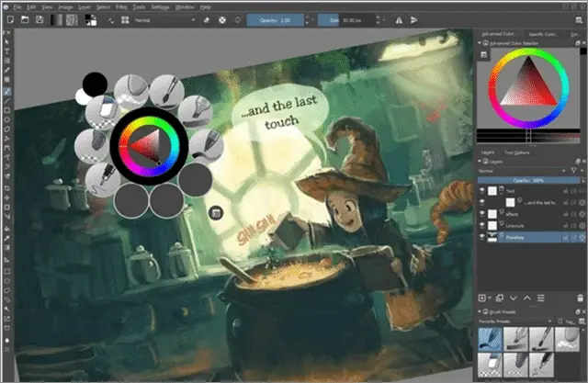Viewport: 588px width, 383px height.
Task: Adjust the brush Opacity slider in toolbar
Action: pos(276,20)
